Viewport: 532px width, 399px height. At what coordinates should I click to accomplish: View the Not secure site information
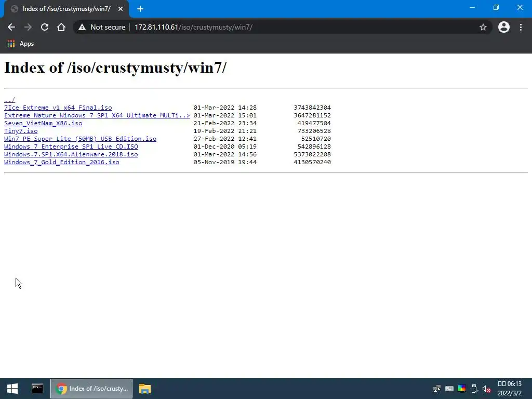[102, 27]
